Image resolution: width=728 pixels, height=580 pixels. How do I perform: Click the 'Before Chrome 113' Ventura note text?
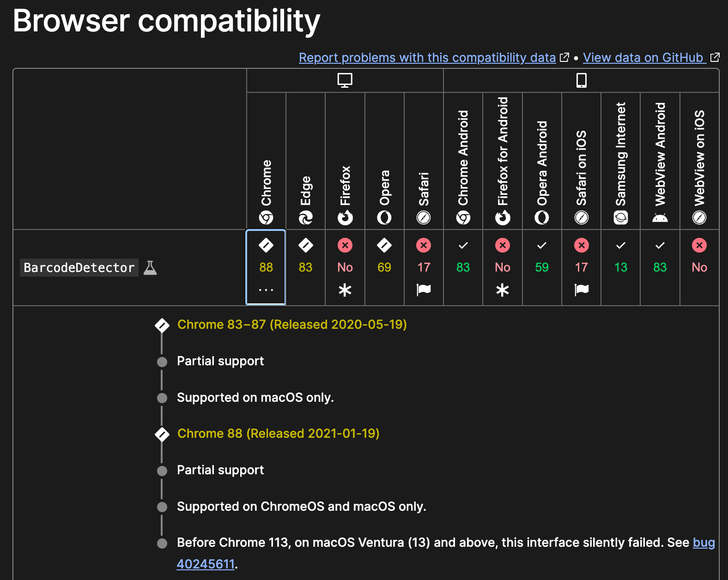pos(433,543)
